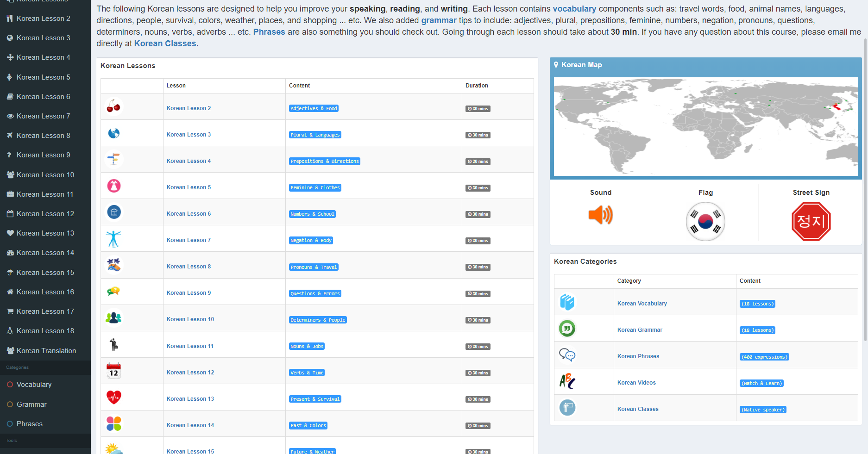
Task: Click the calendar icon for Korean Lesson 12
Action: pyautogui.click(x=113, y=370)
